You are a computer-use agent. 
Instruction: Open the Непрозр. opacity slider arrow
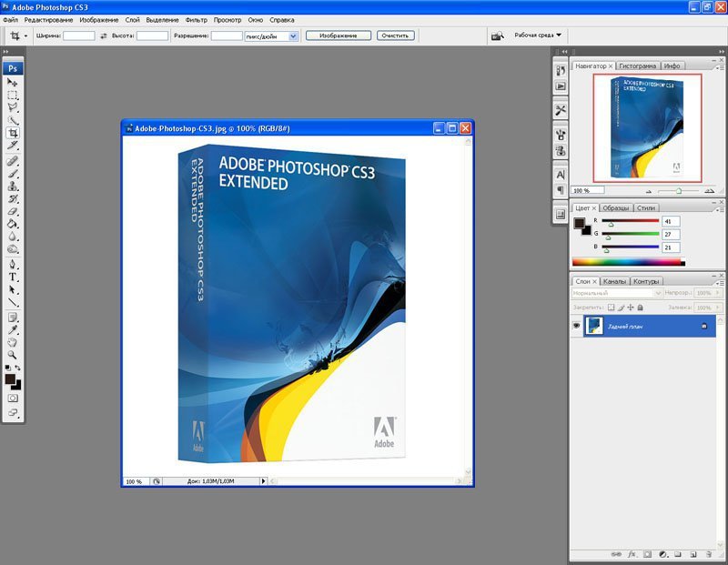click(718, 293)
